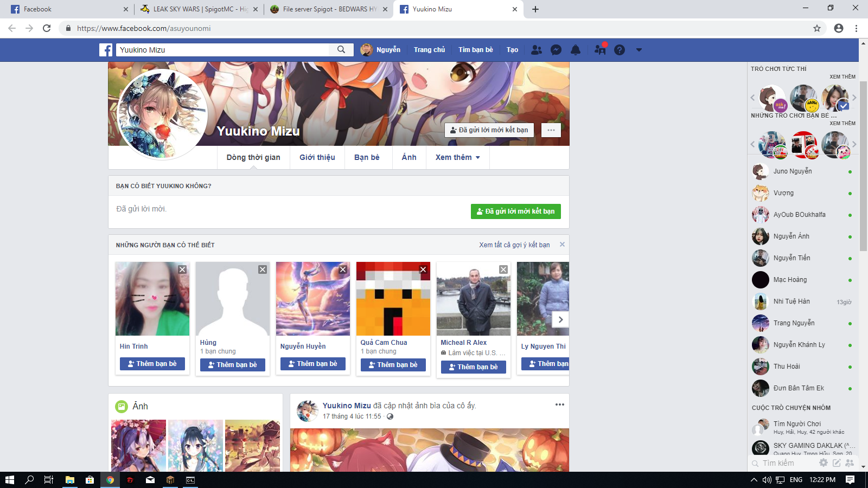868x488 pixels.
Task: Click the chat settings gear icon
Action: (x=824, y=463)
